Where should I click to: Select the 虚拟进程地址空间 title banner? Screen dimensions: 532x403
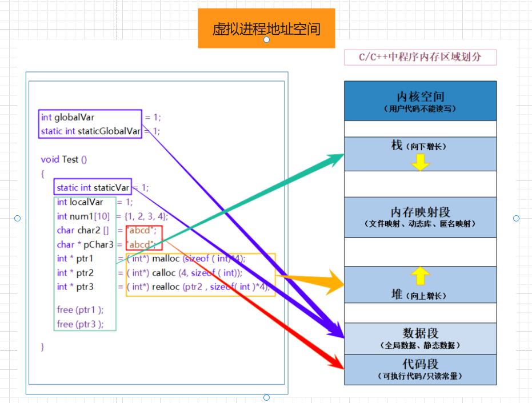(266, 27)
